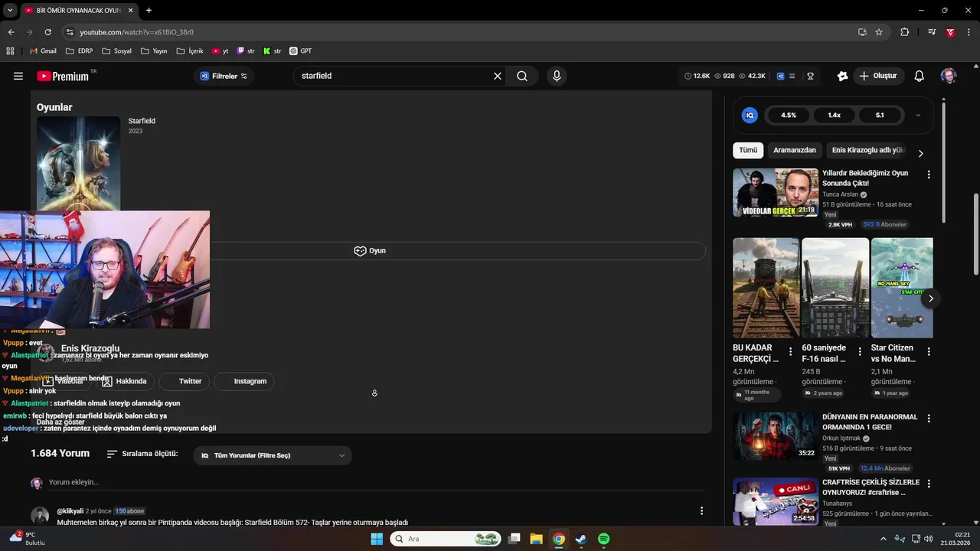The image size is (980, 551).
Task: Open Tüm Yorumlar filter dropdown
Action: [273, 455]
